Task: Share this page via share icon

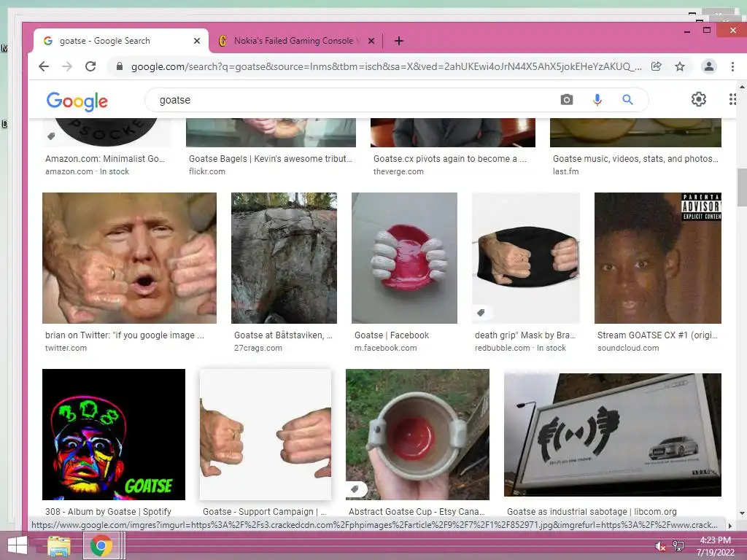Action: point(657,66)
